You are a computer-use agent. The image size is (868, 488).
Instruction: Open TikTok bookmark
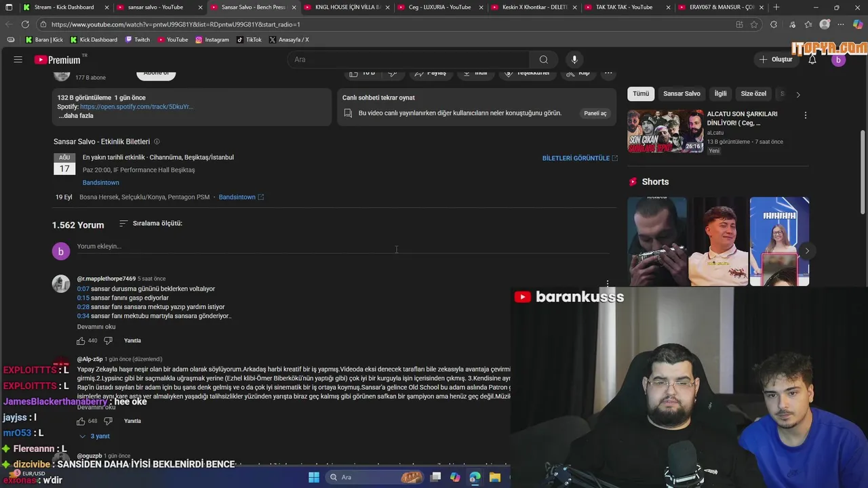[x=249, y=40]
